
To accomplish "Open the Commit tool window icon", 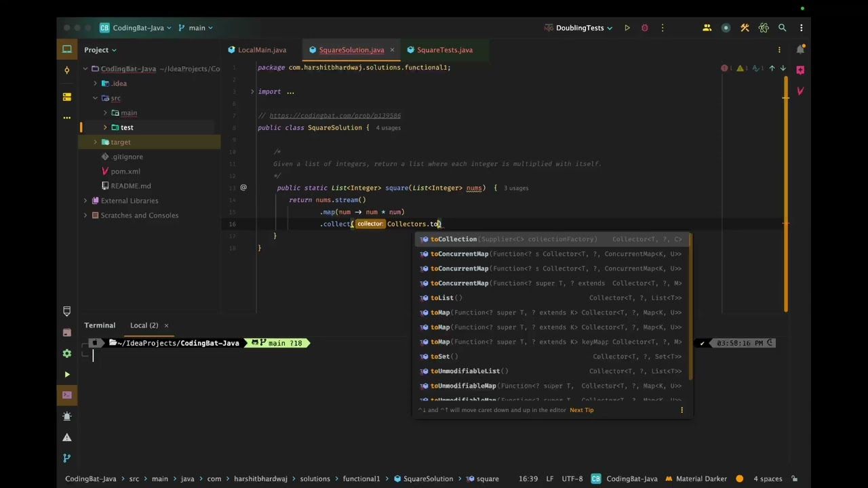I will (66, 70).
